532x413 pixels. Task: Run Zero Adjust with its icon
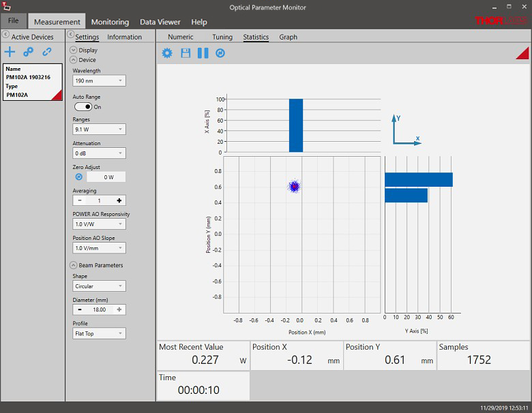click(x=78, y=177)
